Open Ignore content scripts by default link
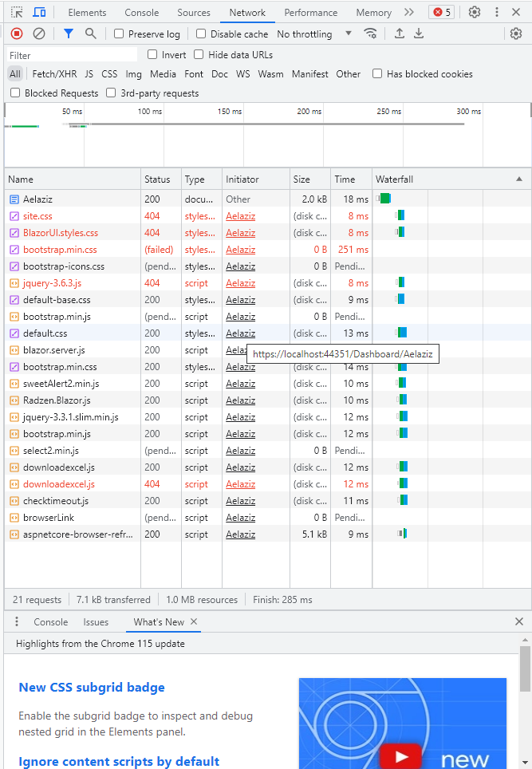The image size is (532, 769). pos(119,761)
